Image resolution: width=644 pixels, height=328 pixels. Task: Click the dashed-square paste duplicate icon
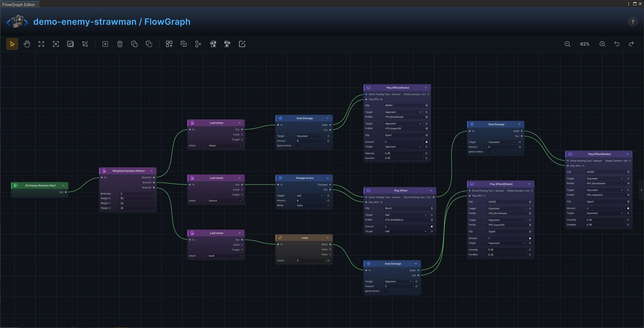point(149,44)
